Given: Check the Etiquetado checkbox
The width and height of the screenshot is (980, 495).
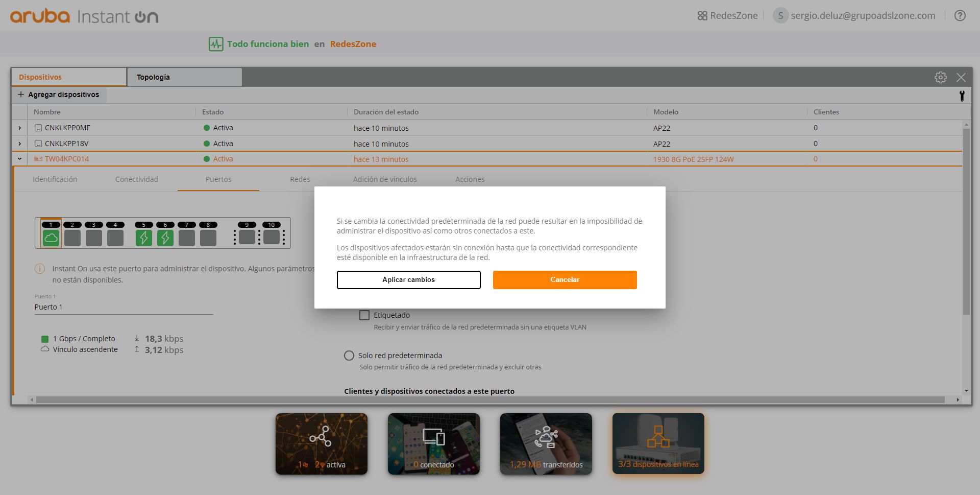Looking at the screenshot, I should pyautogui.click(x=364, y=315).
